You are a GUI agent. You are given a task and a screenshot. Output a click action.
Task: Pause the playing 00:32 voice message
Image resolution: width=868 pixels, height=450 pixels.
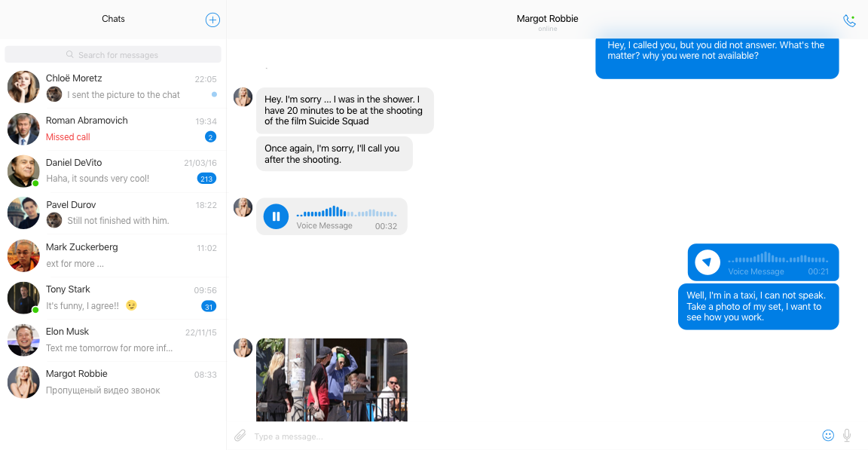276,217
